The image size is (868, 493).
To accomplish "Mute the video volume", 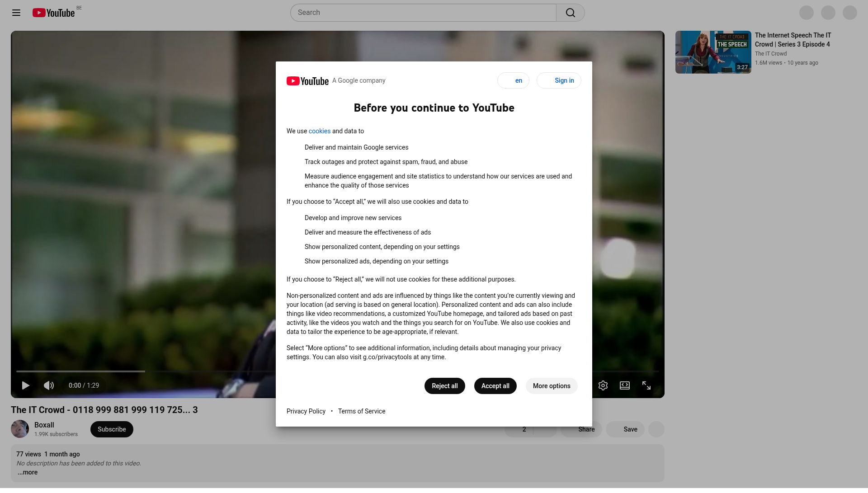I will [49, 385].
